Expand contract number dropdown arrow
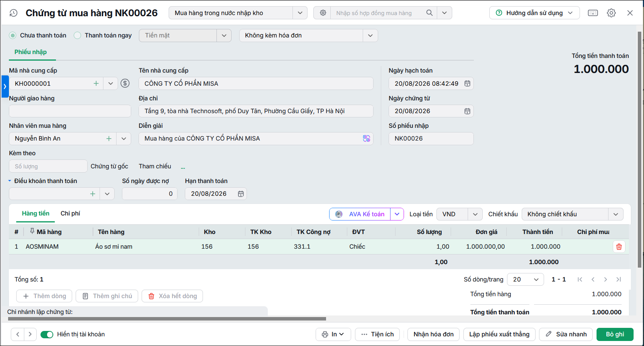 [445, 13]
